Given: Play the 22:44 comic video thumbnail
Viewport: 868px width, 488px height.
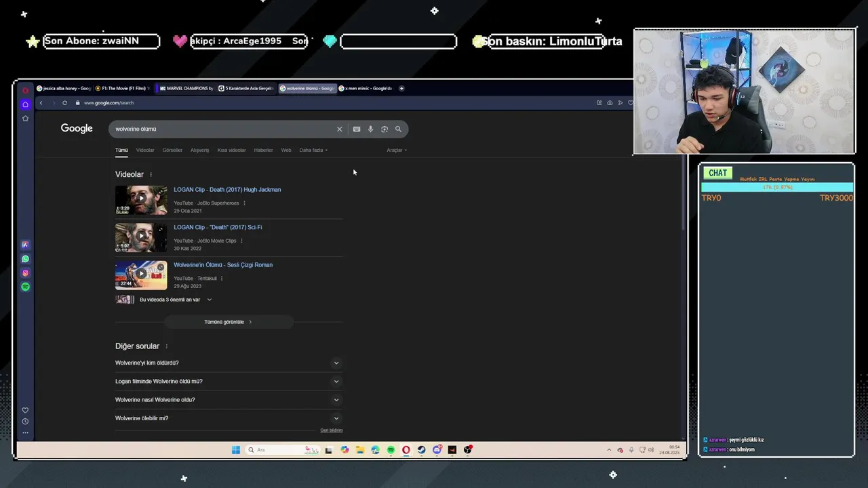Looking at the screenshot, I should point(141,275).
